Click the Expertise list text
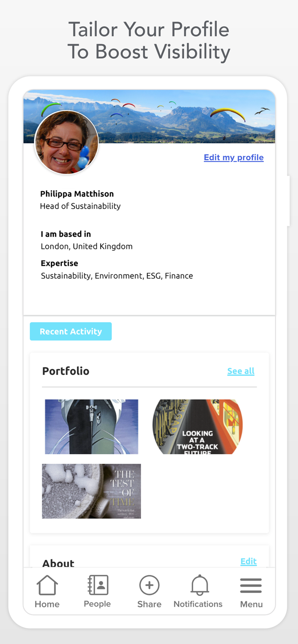 click(117, 276)
